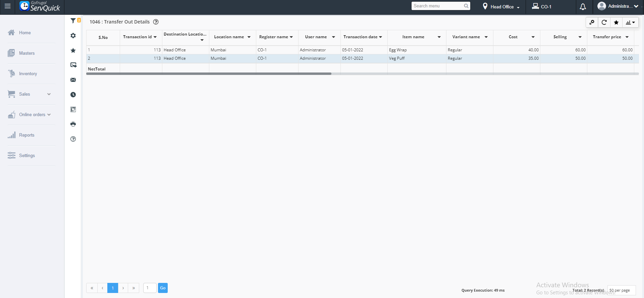Open the Reports menu
The width and height of the screenshot is (644, 298).
pyautogui.click(x=26, y=135)
